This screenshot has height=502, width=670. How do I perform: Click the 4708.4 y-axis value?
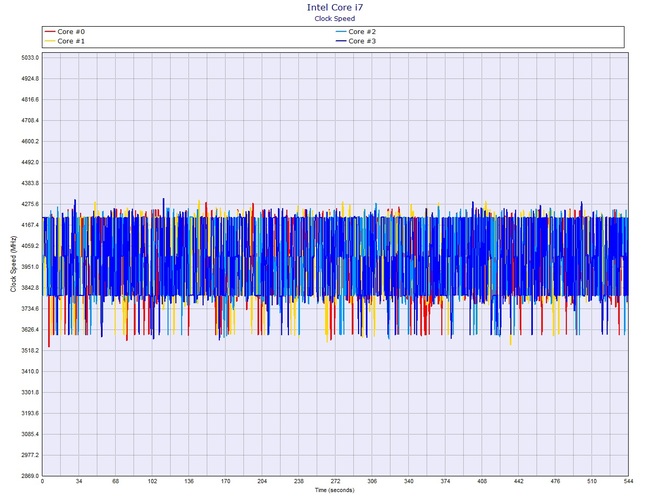point(30,120)
